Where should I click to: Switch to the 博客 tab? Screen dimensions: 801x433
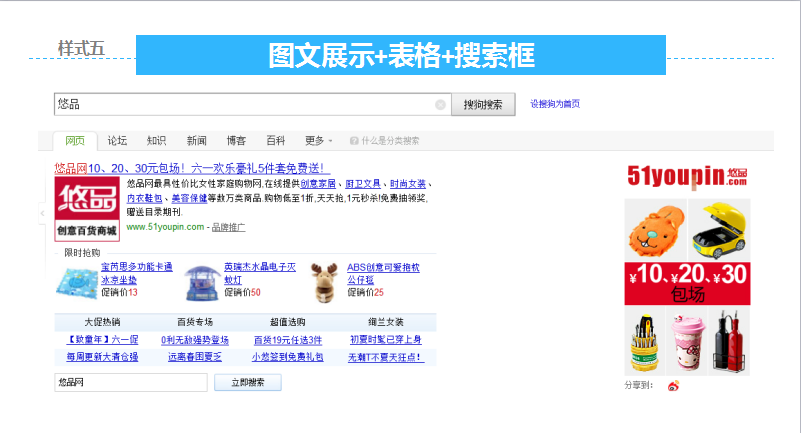click(x=236, y=140)
